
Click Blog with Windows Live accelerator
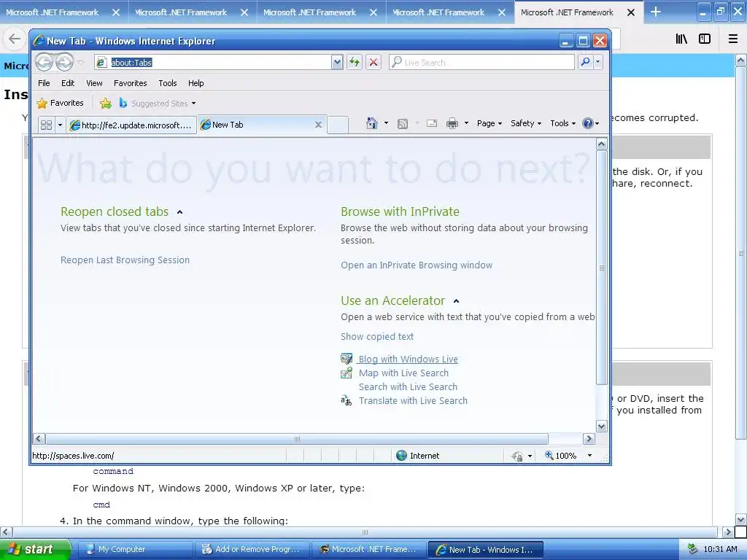(409, 359)
